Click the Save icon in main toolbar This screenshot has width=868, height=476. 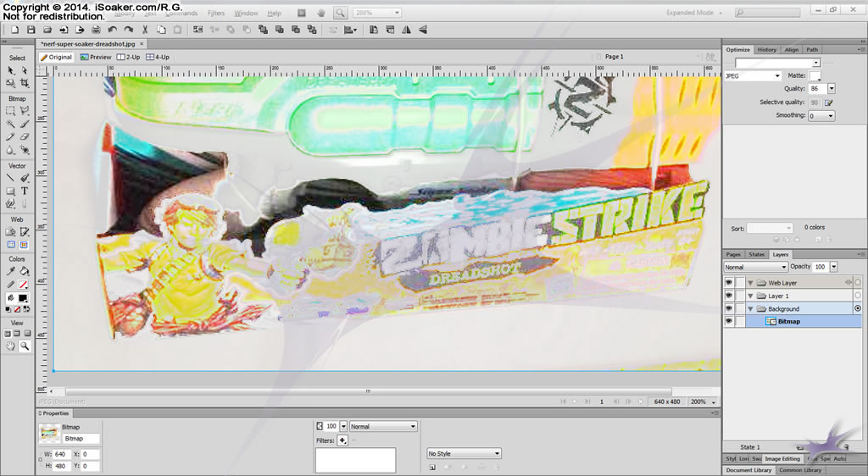pyautogui.click(x=31, y=30)
